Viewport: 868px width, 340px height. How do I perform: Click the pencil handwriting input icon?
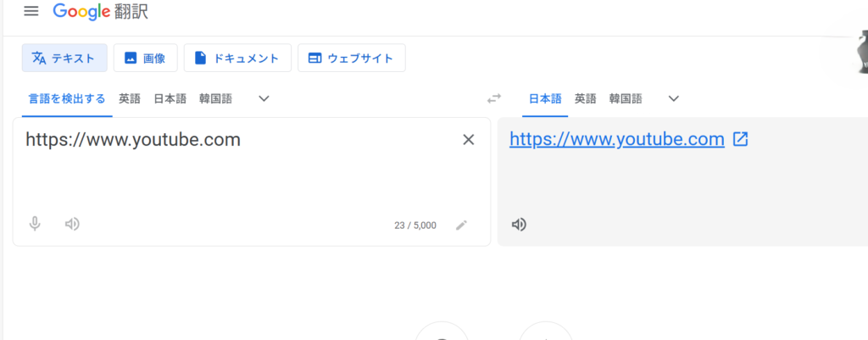pos(461,225)
